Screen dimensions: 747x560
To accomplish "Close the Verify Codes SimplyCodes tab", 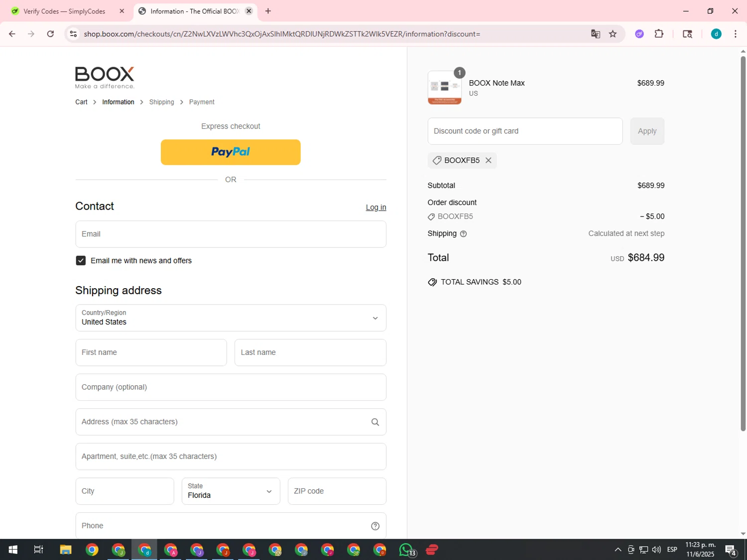I will 122,11.
